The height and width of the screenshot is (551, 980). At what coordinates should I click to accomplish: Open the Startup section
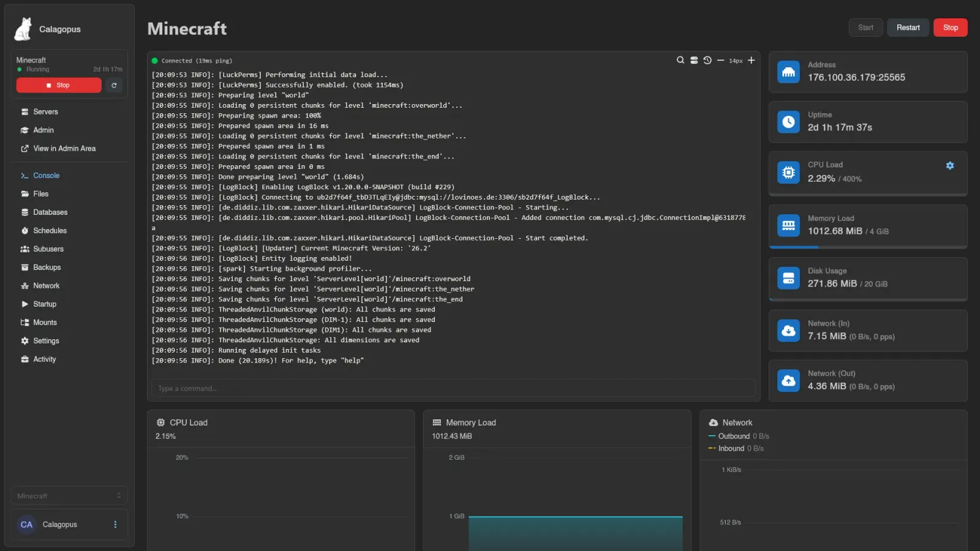pos(69,304)
